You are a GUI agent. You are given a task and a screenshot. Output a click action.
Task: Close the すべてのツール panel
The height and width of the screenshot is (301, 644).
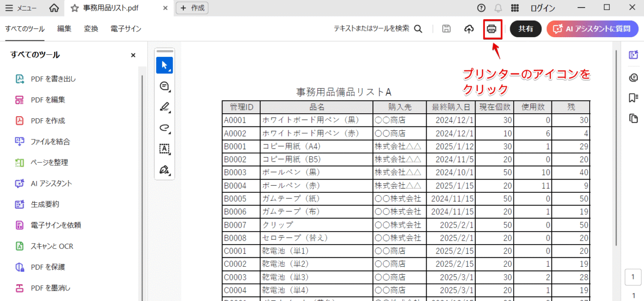pos(133,55)
